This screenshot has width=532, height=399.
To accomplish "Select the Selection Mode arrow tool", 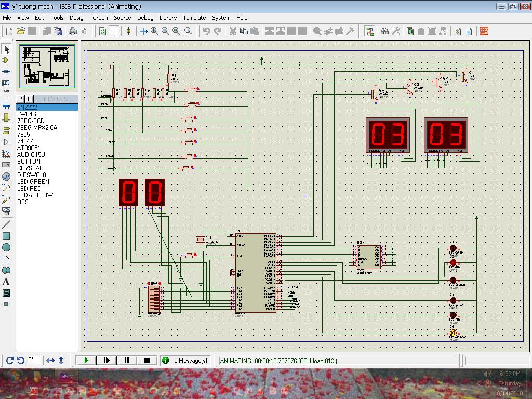I will click(7, 49).
